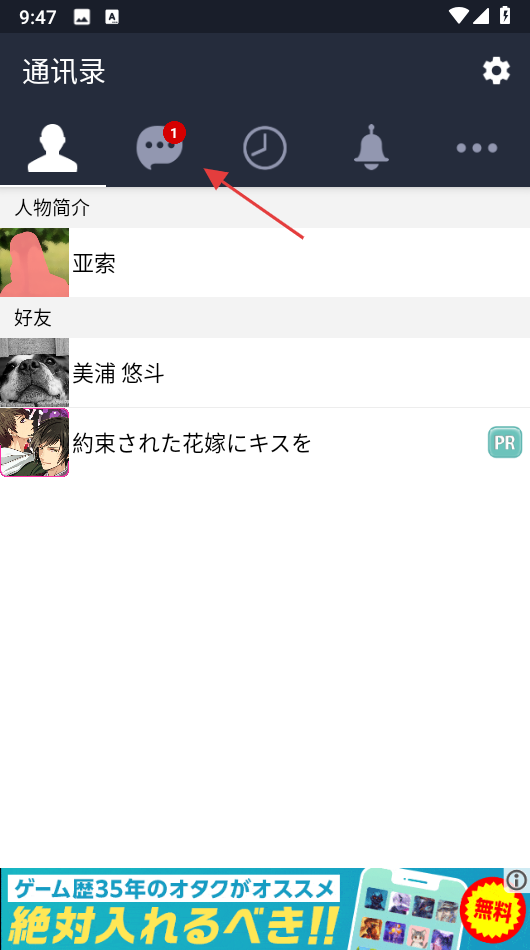Open the notifications bell tab
Screen dimensions: 530x950
point(371,147)
